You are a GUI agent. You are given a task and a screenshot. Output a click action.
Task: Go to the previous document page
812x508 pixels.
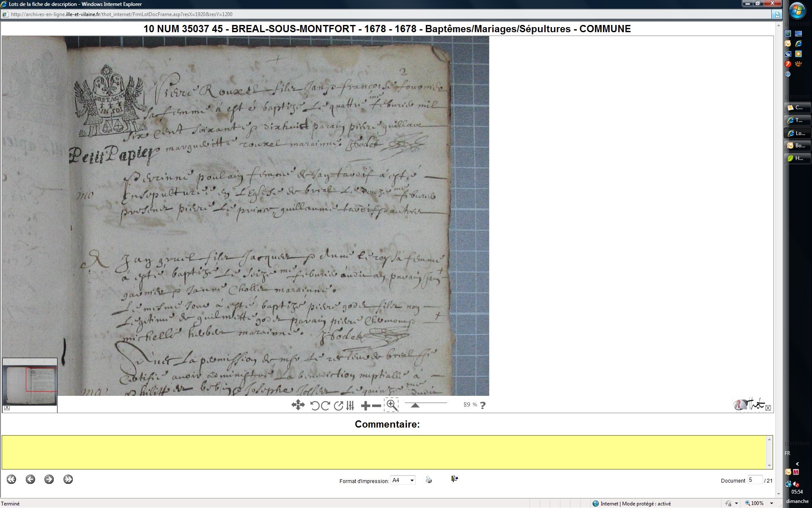30,479
